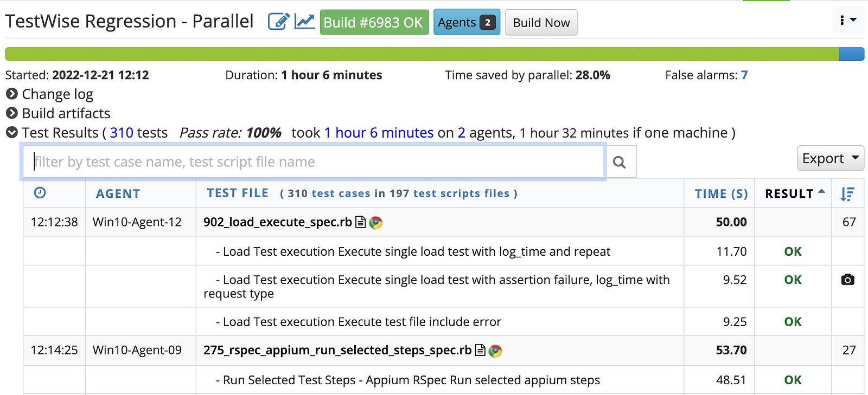This screenshot has width=868, height=395.
Task: Open the build trend chart icon
Action: pos(305,22)
